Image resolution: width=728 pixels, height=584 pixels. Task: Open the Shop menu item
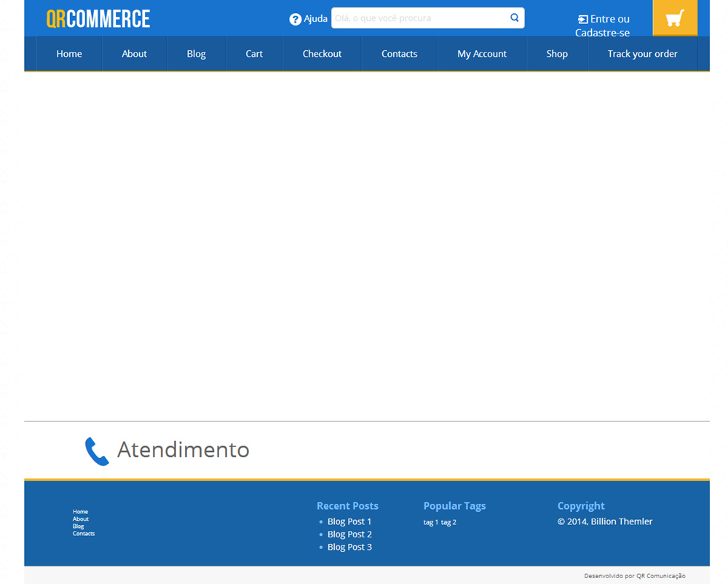pyautogui.click(x=557, y=54)
